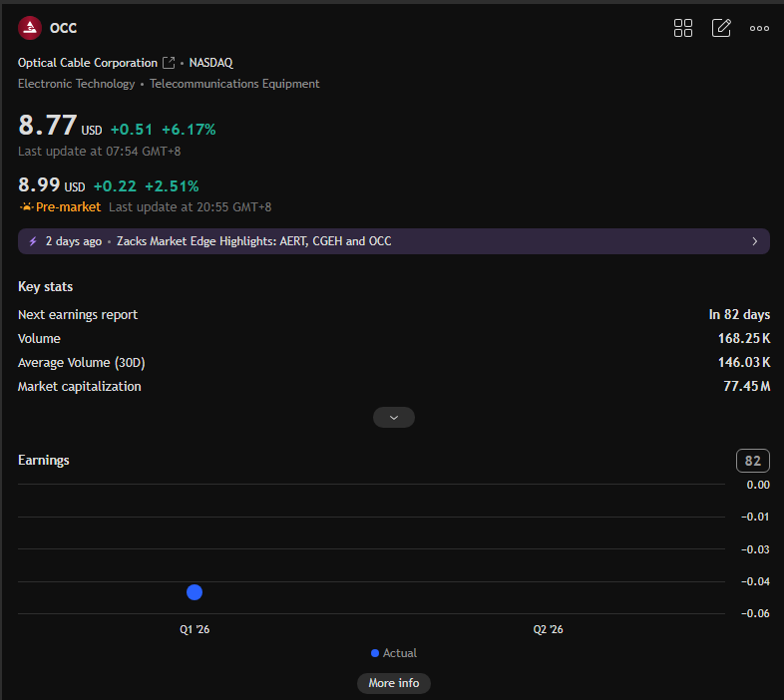Click the pre-market sun icon

coord(26,207)
